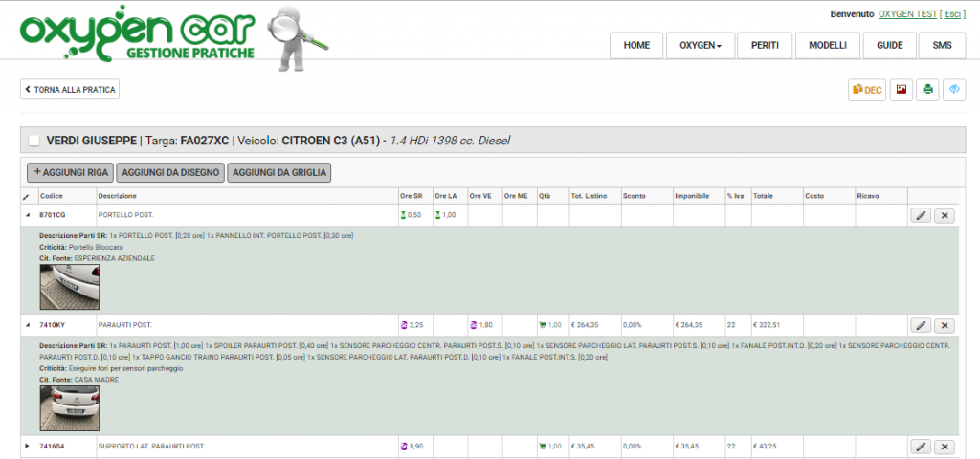Edit the PORTELLO POST. row with pencil

click(x=920, y=215)
